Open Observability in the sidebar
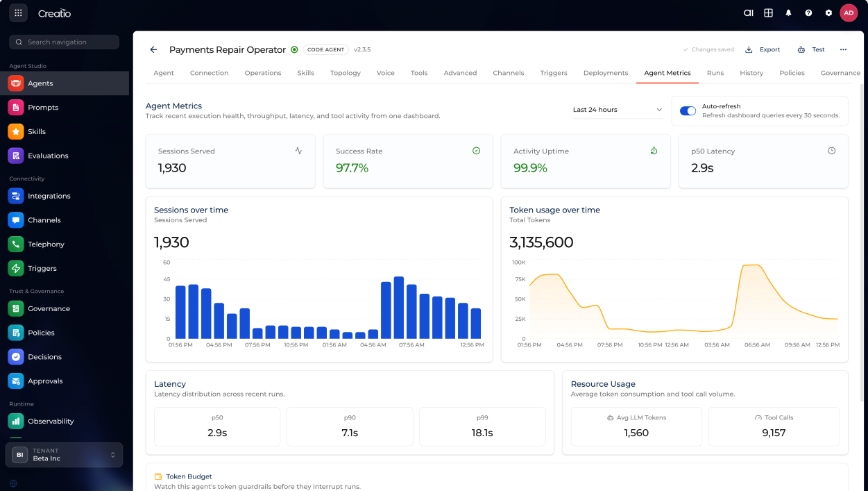Viewport: 868px width, 491px height. pos(50,422)
